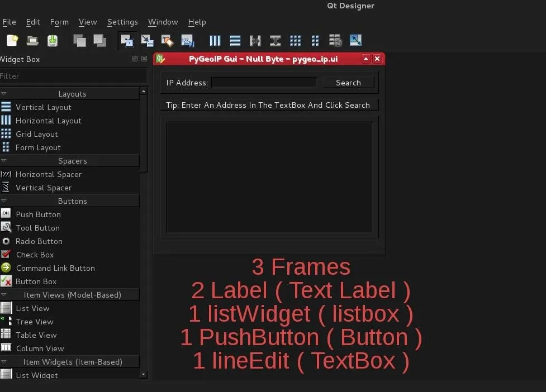This screenshot has width=546, height=392.
Task: Click the Bring to Front toolbar icon
Action: pos(99,41)
